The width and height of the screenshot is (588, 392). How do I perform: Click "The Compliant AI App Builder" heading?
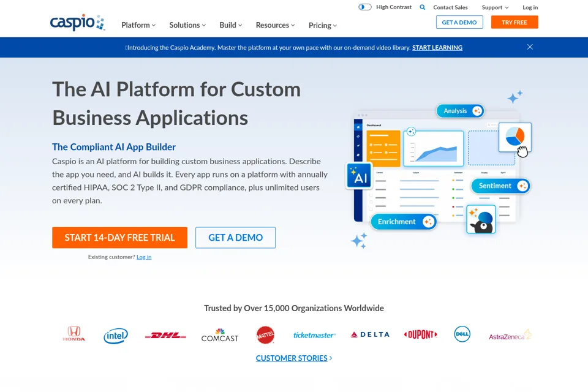point(114,146)
